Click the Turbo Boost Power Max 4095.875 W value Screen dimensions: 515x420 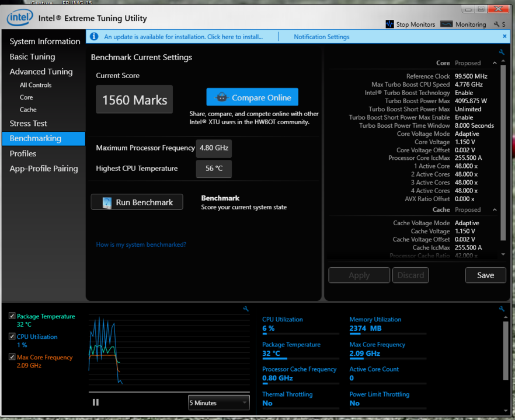pyautogui.click(x=471, y=101)
